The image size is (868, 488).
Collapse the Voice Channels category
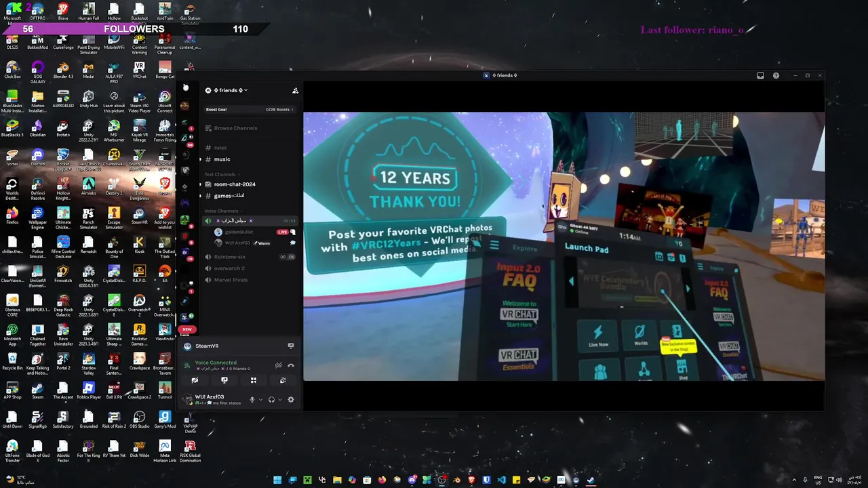222,211
